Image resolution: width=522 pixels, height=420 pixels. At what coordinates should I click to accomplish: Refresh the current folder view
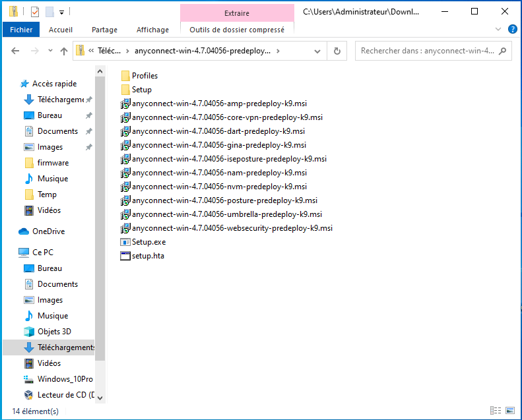click(337, 51)
